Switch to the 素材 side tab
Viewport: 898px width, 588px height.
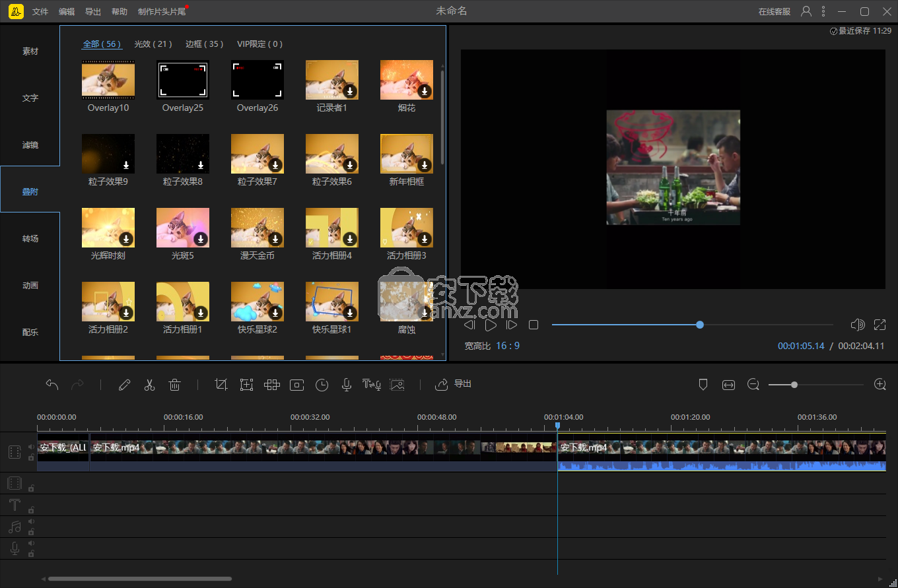coord(30,51)
